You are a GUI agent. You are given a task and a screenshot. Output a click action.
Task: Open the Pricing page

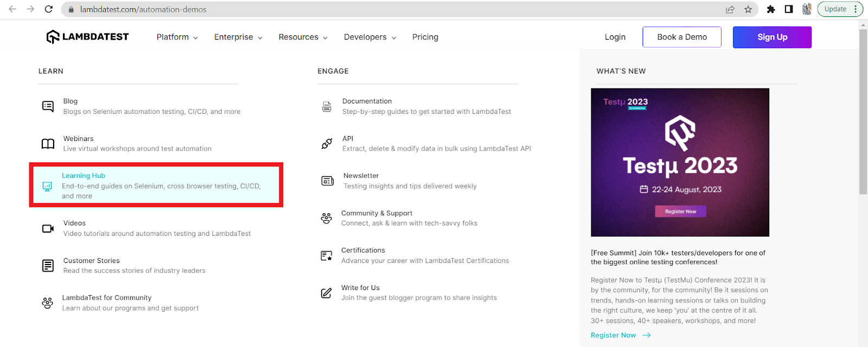click(x=425, y=37)
